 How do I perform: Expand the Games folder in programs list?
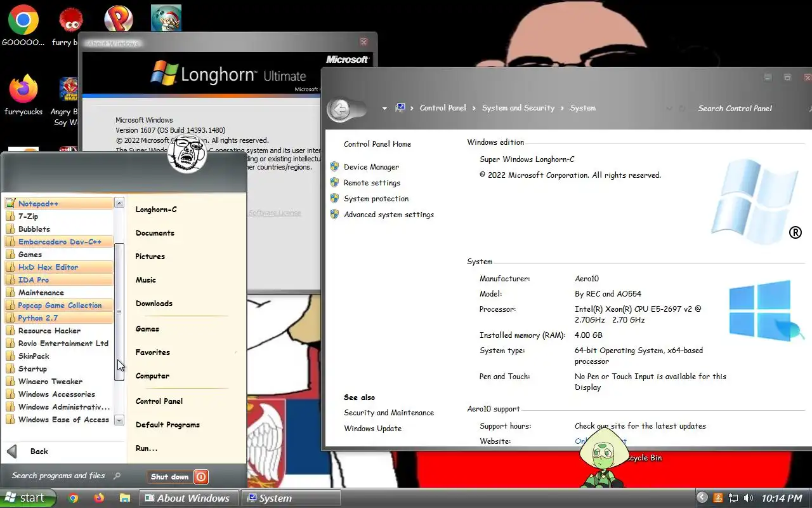coord(58,254)
